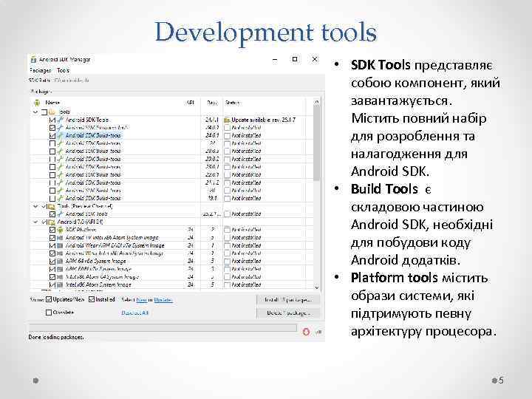
Task: Collapse the Tools tree group
Action: pyautogui.click(x=35, y=112)
